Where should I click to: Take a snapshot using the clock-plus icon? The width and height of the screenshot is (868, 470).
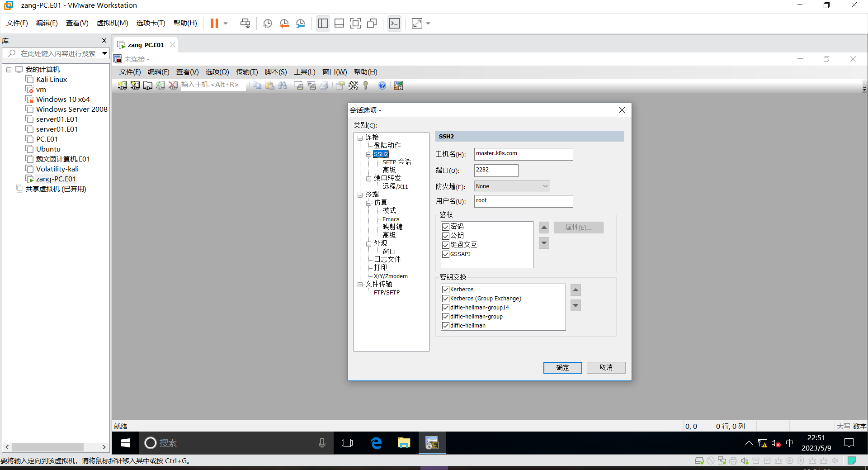(268, 24)
